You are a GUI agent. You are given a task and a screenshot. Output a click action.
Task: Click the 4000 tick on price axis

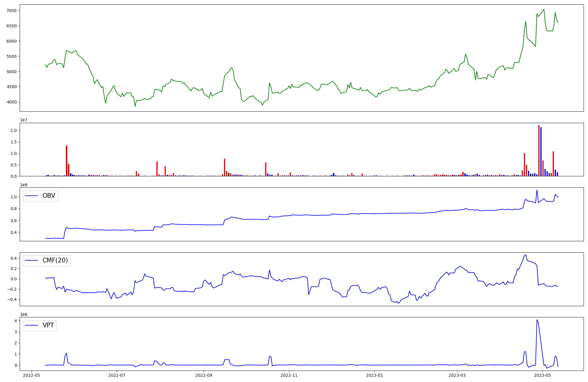[12, 102]
